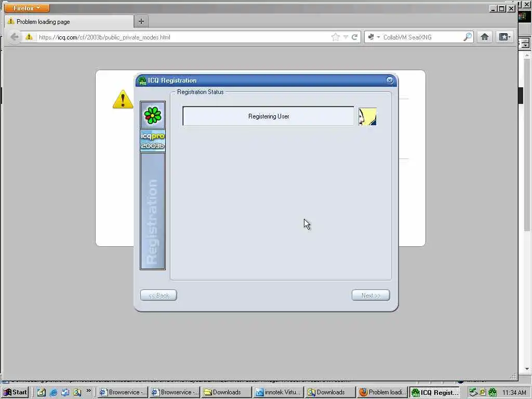Open the bookmarks menu button
532x399 pixels.
pyautogui.click(x=504, y=37)
